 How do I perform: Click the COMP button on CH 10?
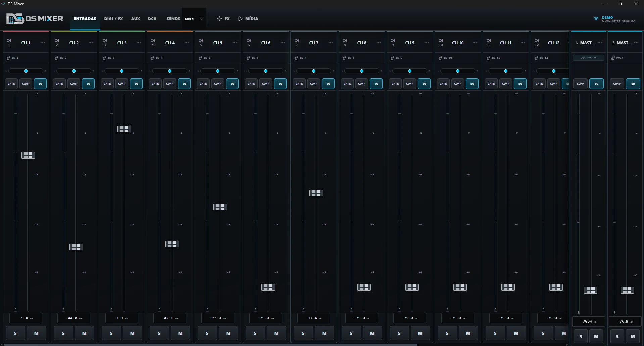(458, 84)
